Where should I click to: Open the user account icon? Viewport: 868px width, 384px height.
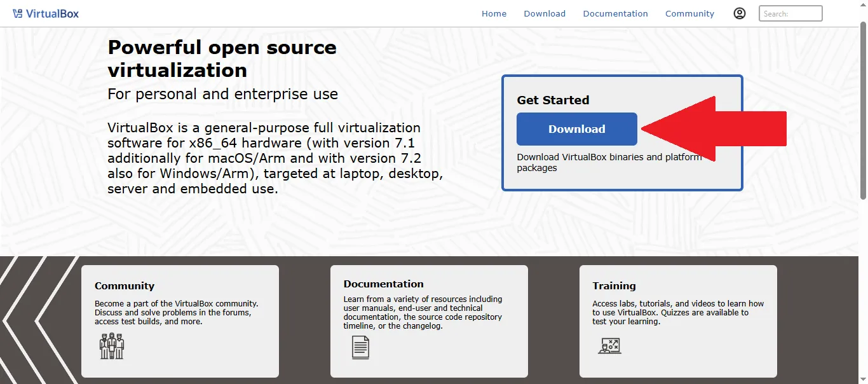pyautogui.click(x=739, y=13)
